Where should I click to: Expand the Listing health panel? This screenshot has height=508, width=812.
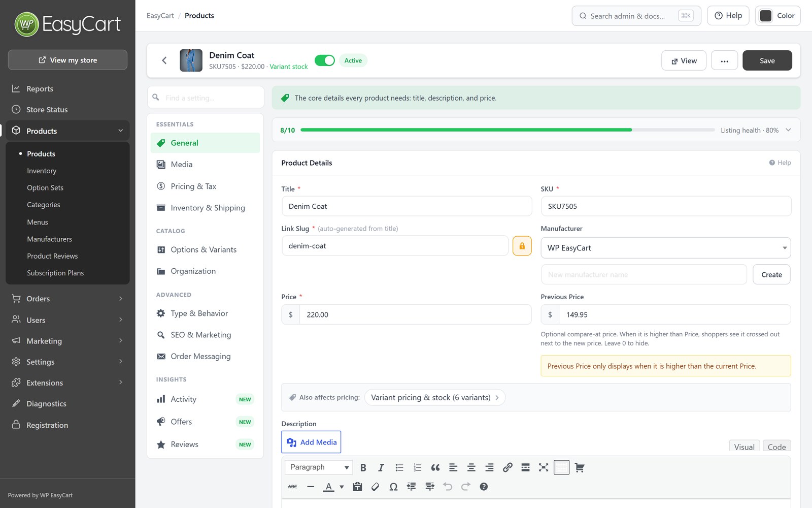coord(788,130)
